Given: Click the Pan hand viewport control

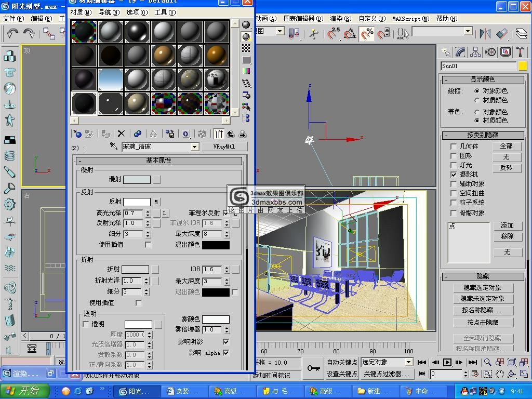Looking at the screenshot, I should (x=499, y=374).
